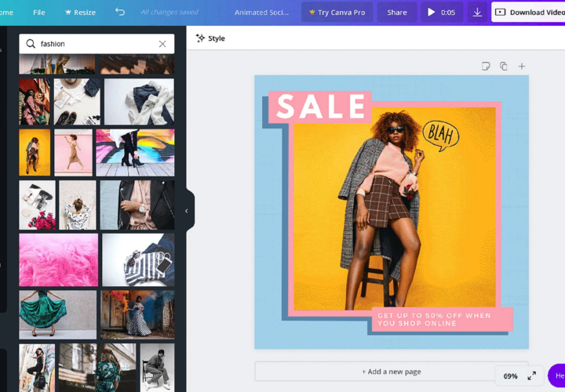Choose the pink fur texture photo

58,260
